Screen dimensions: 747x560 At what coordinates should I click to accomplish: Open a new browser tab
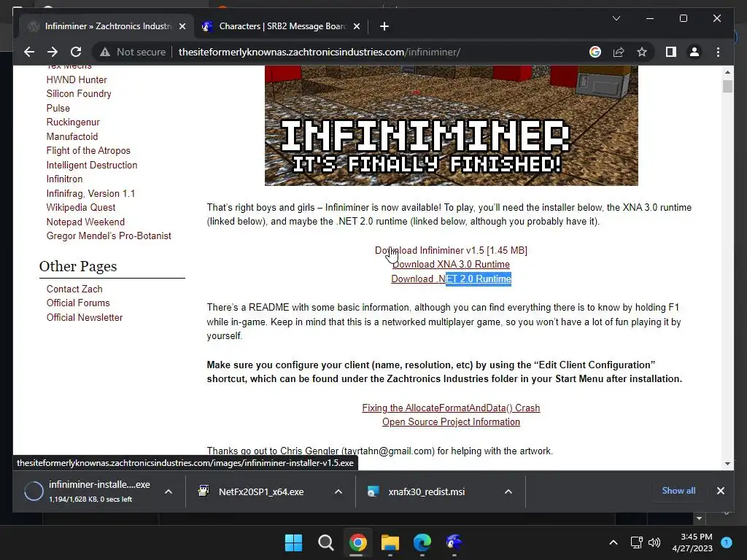click(x=384, y=26)
